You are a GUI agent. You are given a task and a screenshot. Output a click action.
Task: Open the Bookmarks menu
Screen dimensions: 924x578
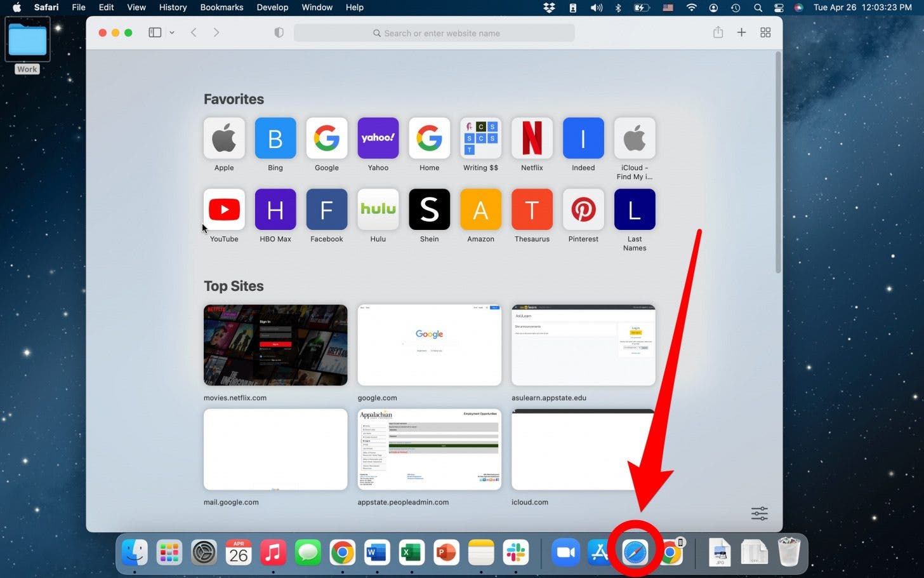pos(221,8)
